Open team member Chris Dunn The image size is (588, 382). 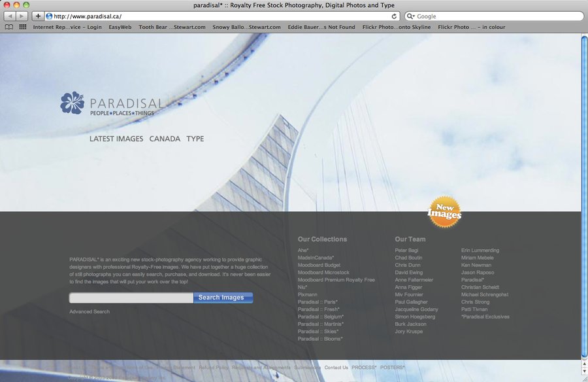[407, 265]
